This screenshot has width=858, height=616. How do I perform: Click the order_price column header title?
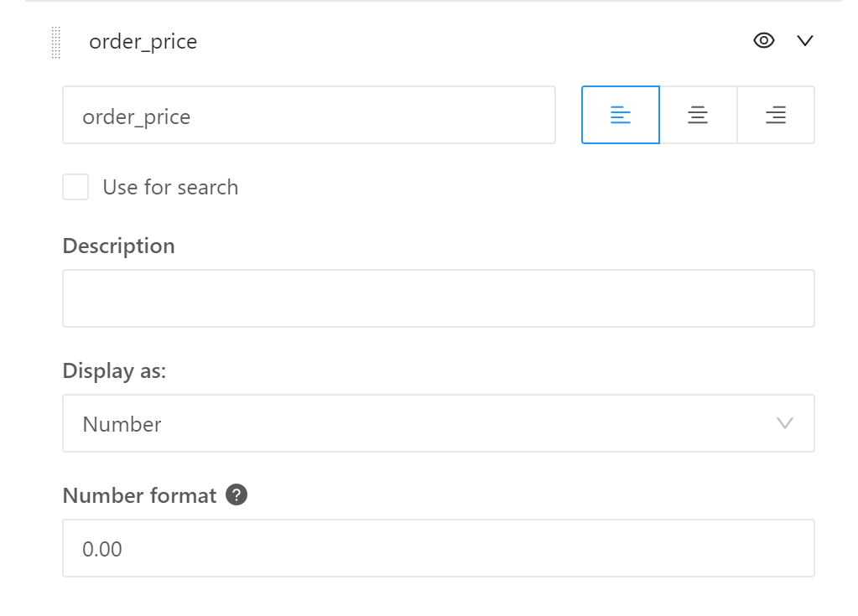143,42
